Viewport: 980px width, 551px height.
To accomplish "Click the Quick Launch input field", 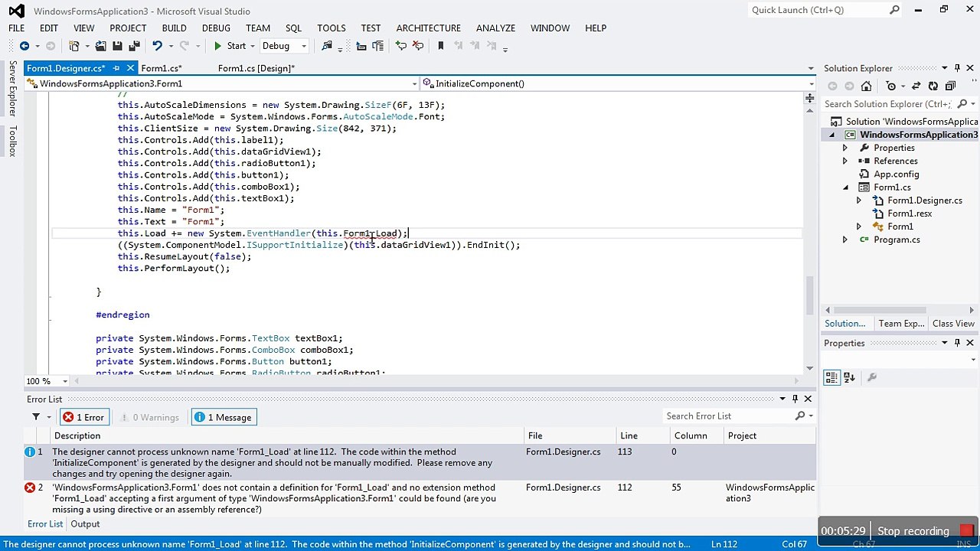I will pos(818,10).
